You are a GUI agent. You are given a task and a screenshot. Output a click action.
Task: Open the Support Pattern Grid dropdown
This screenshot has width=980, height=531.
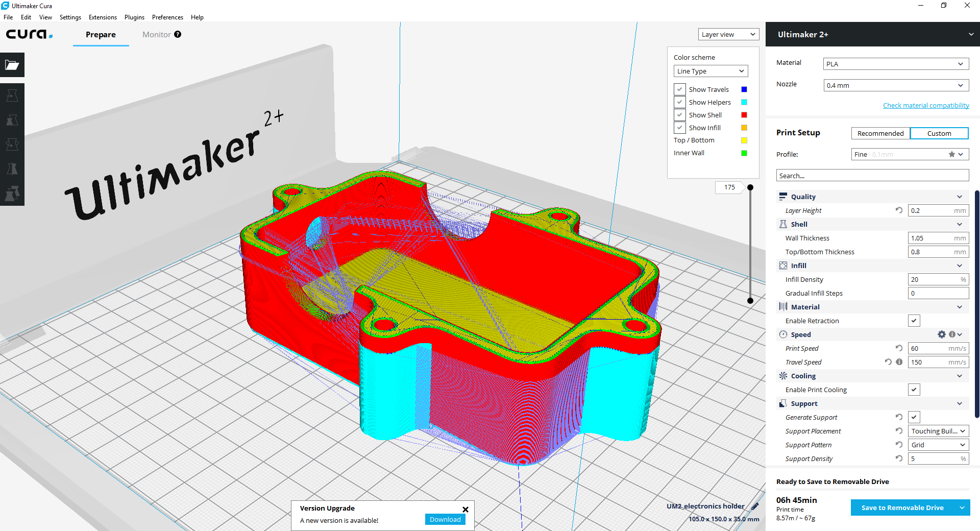click(938, 445)
